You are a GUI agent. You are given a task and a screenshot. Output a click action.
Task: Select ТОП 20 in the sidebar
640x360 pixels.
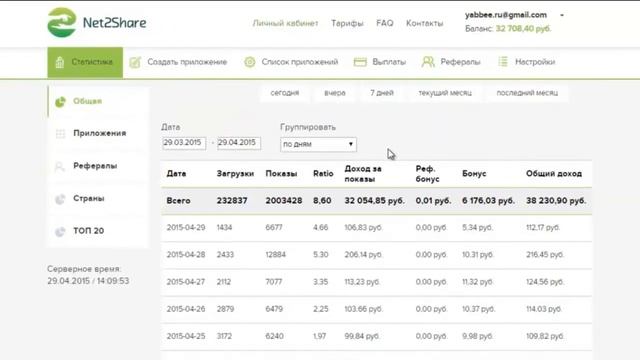[x=98, y=231]
